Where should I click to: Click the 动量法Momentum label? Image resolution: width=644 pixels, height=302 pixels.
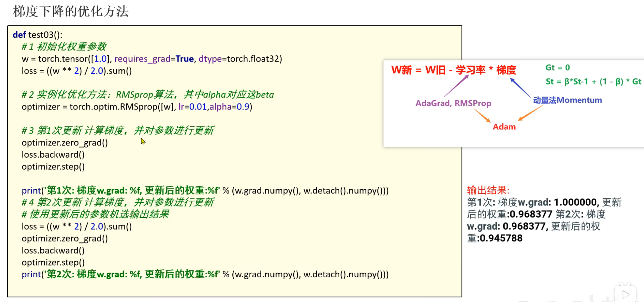click(567, 100)
